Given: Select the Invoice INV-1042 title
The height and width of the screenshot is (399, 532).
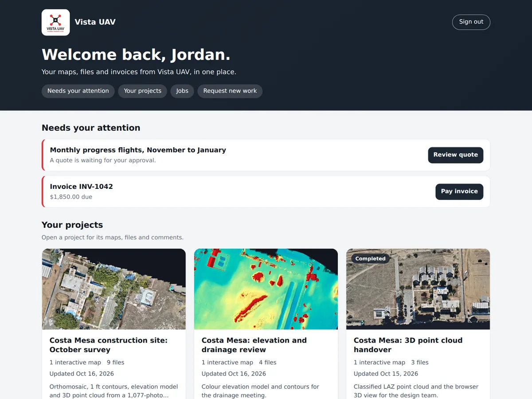Looking at the screenshot, I should pos(81,187).
